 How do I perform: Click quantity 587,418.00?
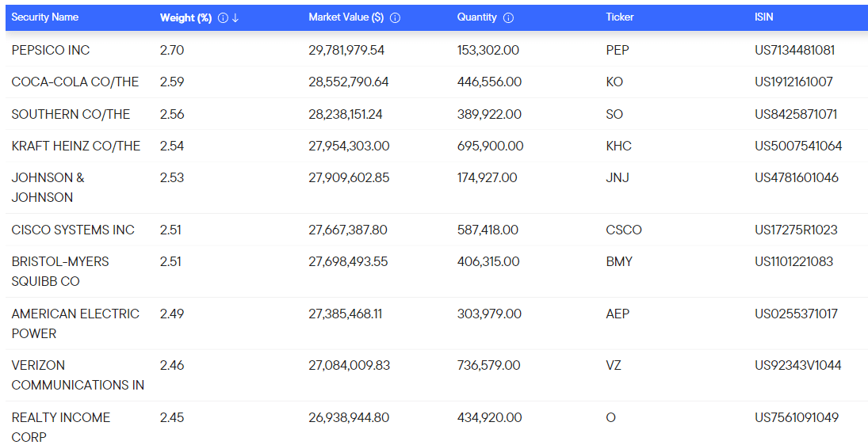[488, 230]
